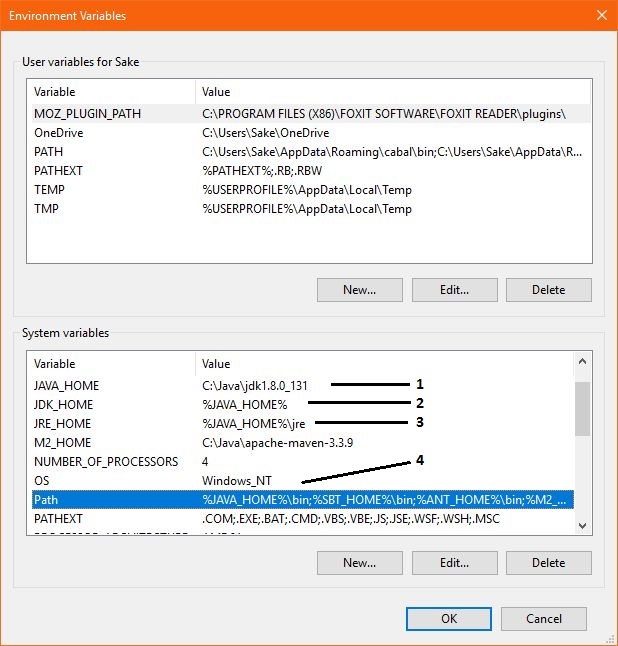Select the OS system variable

(x=303, y=480)
